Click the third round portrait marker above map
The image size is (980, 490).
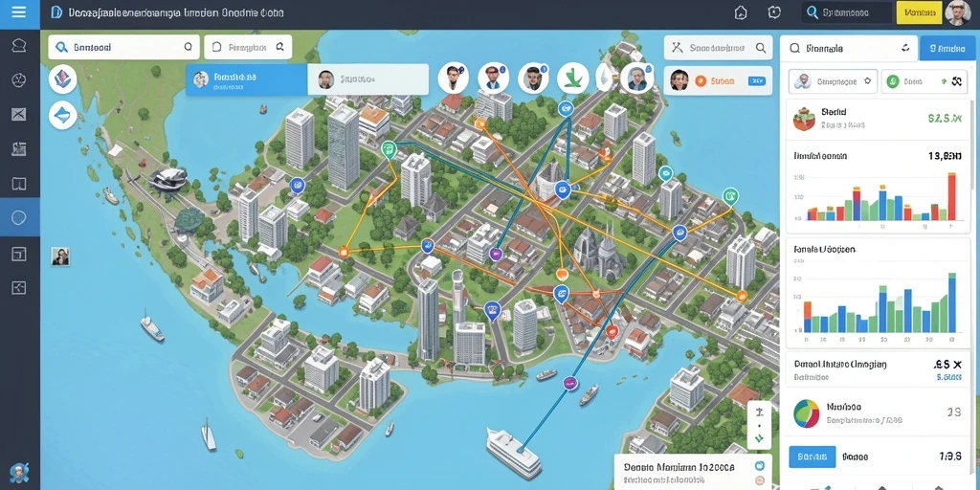coord(533,78)
